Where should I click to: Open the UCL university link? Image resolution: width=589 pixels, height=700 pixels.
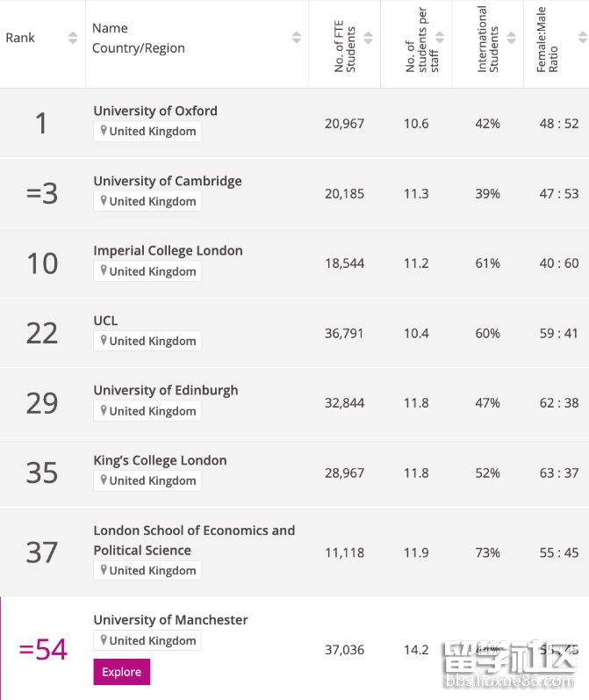(105, 321)
